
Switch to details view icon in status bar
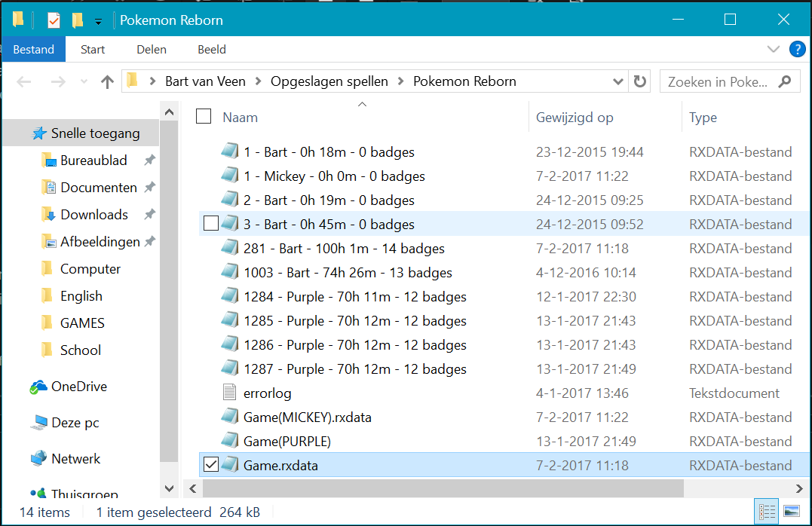click(768, 512)
